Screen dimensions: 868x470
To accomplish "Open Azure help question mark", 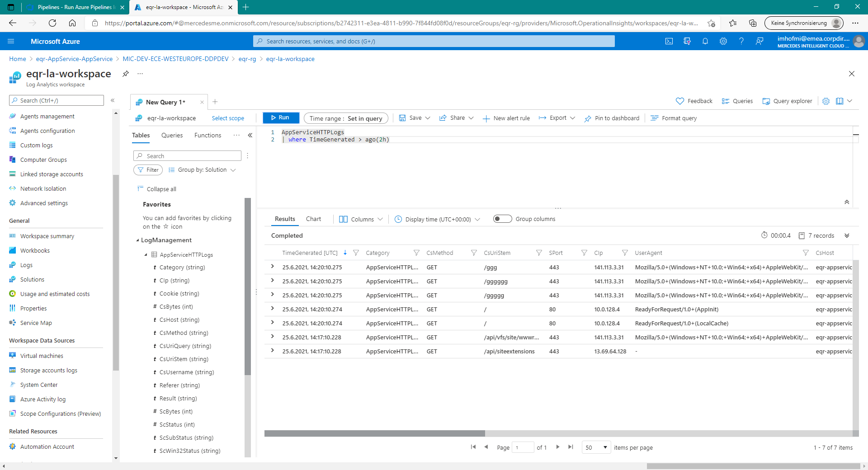I will tap(741, 41).
